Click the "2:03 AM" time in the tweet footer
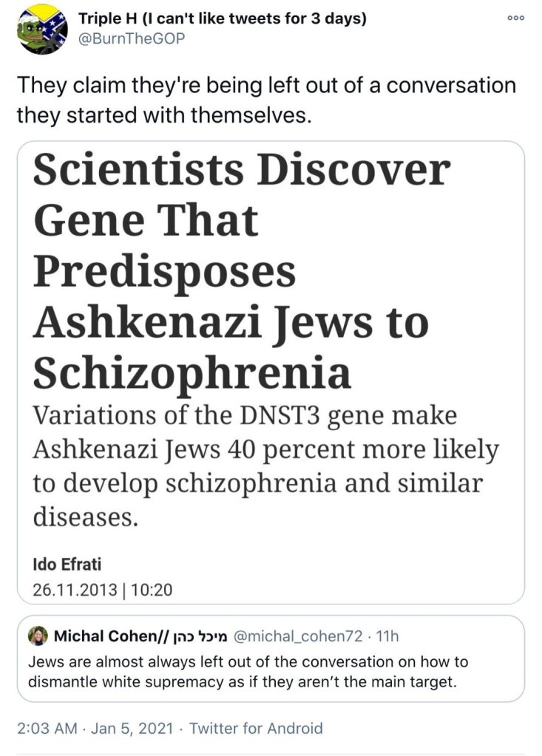Image resolution: width=542 pixels, height=756 pixels. click(x=47, y=728)
